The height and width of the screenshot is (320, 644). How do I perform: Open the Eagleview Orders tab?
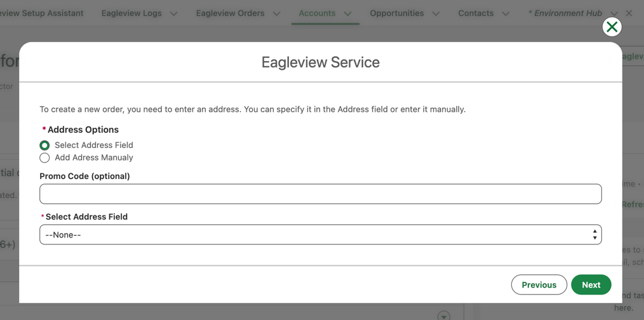[230, 13]
